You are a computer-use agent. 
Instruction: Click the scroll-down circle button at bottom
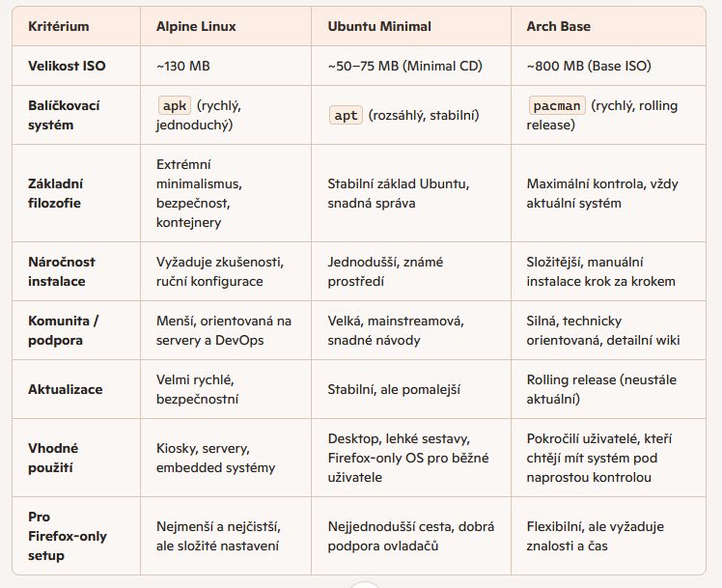point(363,583)
